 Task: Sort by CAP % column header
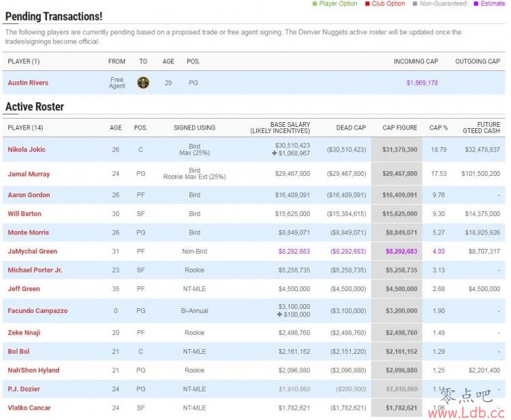point(438,127)
